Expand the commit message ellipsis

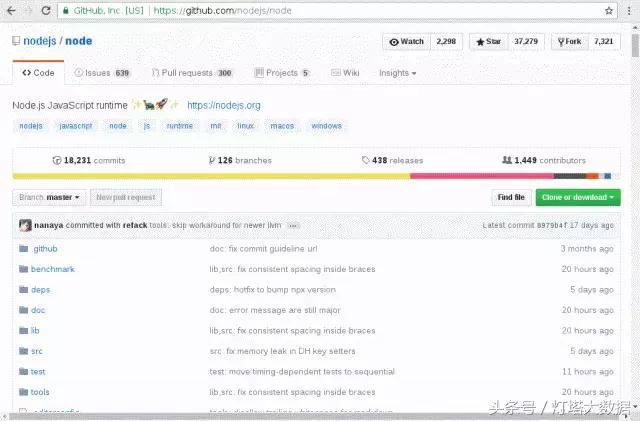coord(293,226)
